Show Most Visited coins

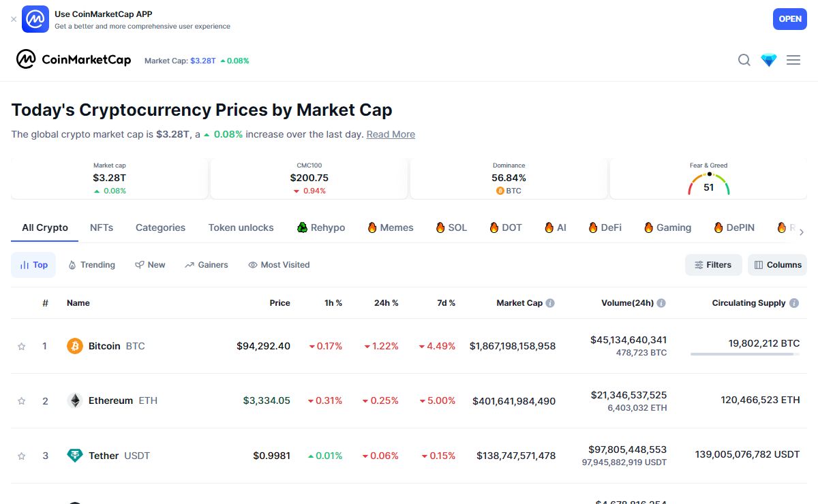tap(279, 265)
